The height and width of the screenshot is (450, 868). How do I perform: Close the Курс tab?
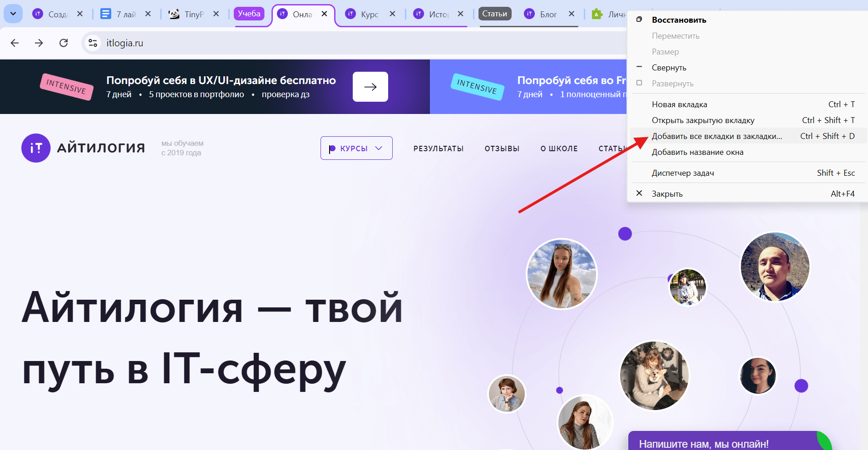click(392, 14)
